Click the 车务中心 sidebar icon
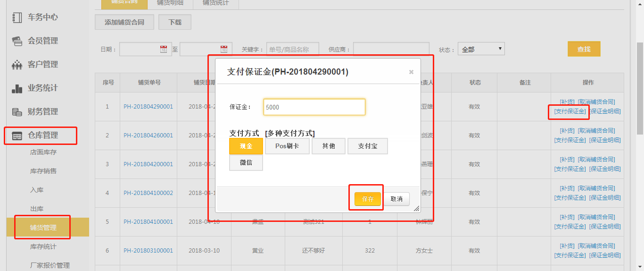The height and width of the screenshot is (271, 644). point(17,17)
